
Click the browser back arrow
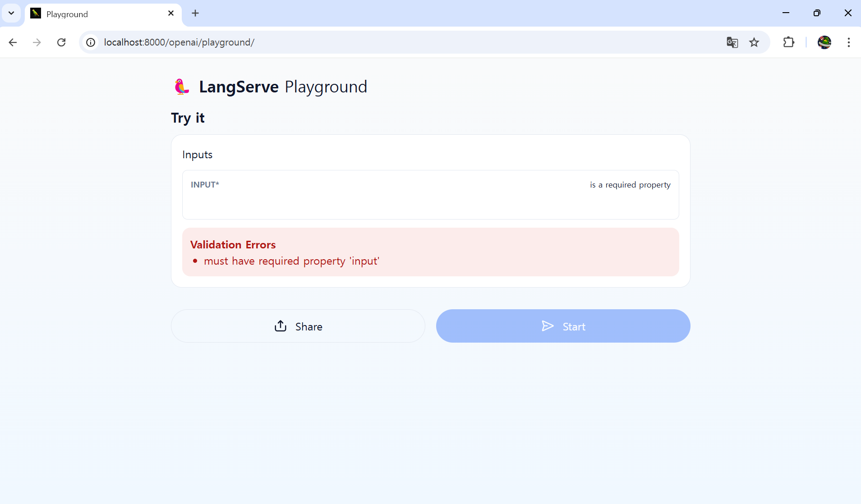13,42
